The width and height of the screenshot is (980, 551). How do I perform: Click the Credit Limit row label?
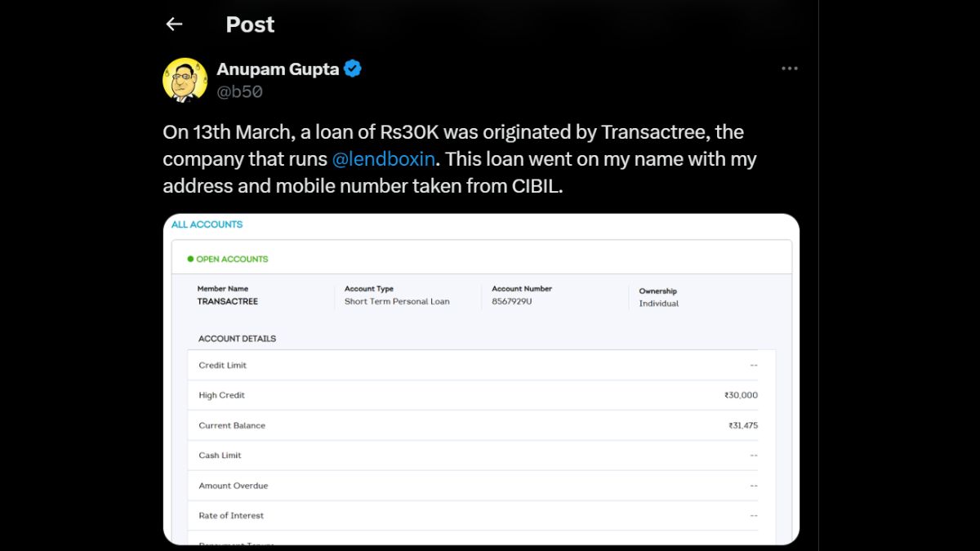tap(222, 365)
